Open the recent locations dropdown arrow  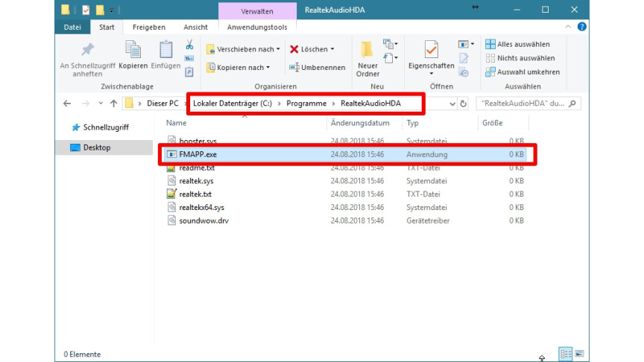[101, 104]
